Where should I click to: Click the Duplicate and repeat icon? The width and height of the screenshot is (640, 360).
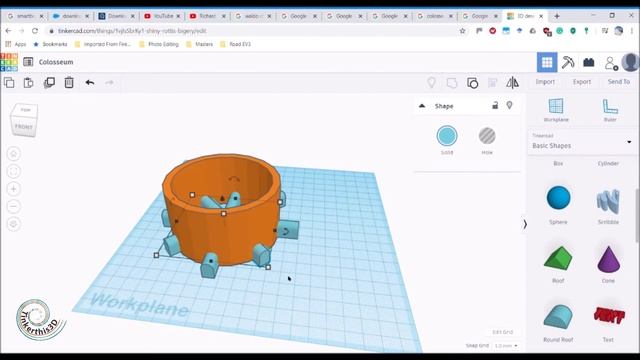coord(49,82)
